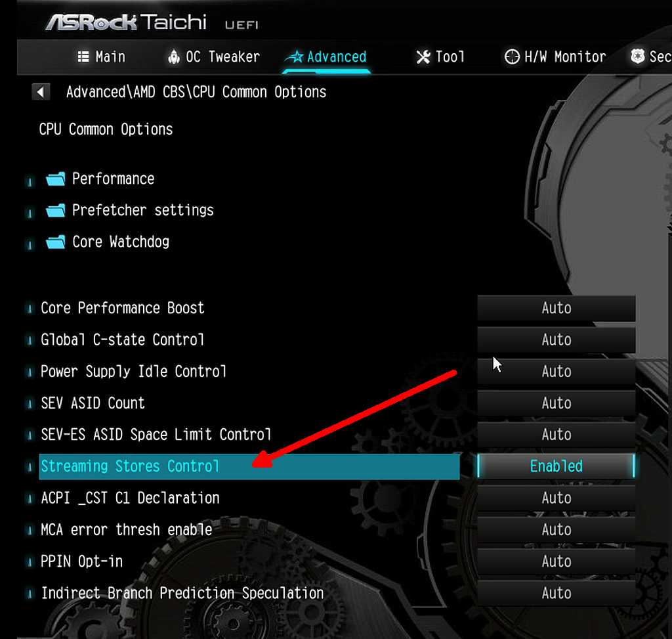This screenshot has height=639, width=672.
Task: Click the back arrow icon beside the breadcrumb
Action: 41,92
